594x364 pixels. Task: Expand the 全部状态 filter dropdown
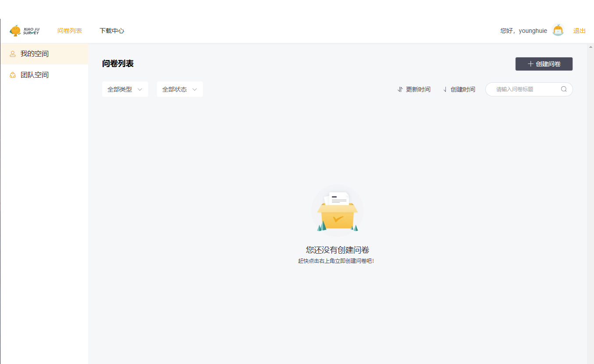coord(180,89)
